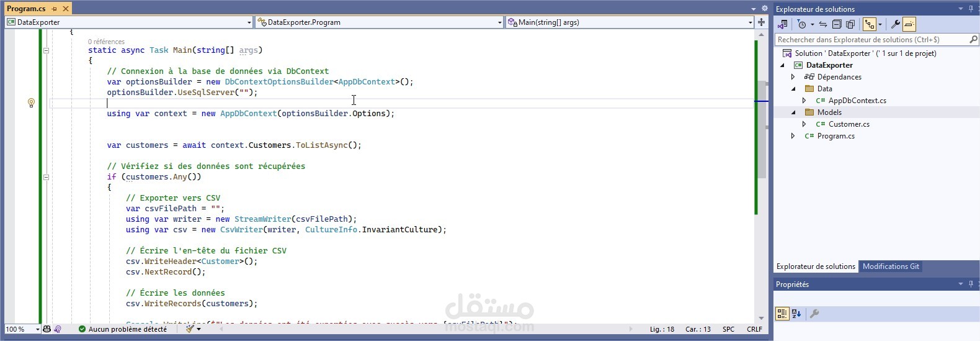980x341 pixels.
Task: Select AppDbContext.cs in Solution Explorer
Action: (857, 101)
